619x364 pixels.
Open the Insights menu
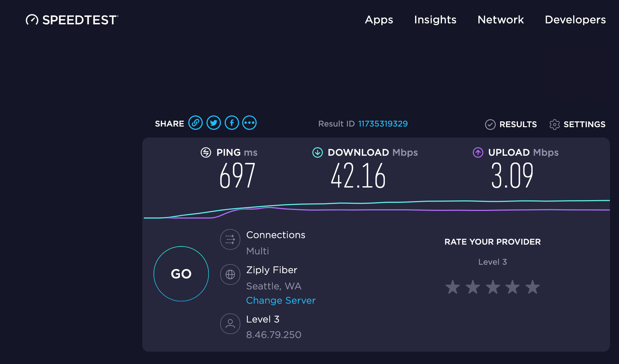pos(435,20)
